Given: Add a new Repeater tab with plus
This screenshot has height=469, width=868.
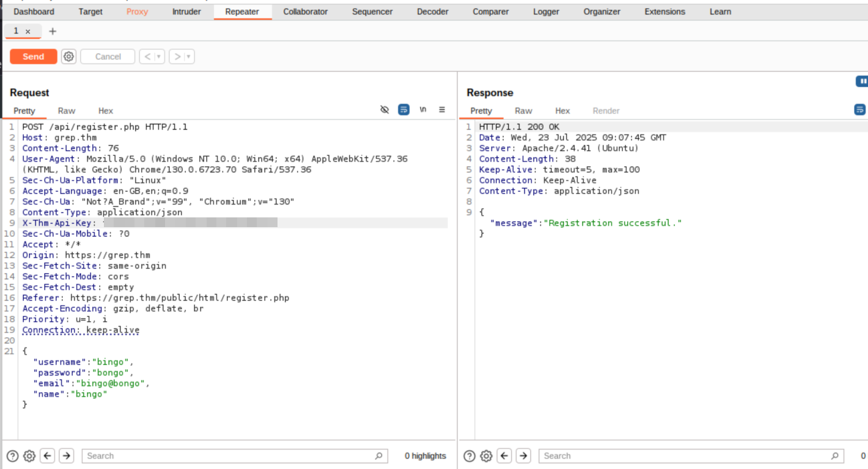Looking at the screenshot, I should point(53,31).
